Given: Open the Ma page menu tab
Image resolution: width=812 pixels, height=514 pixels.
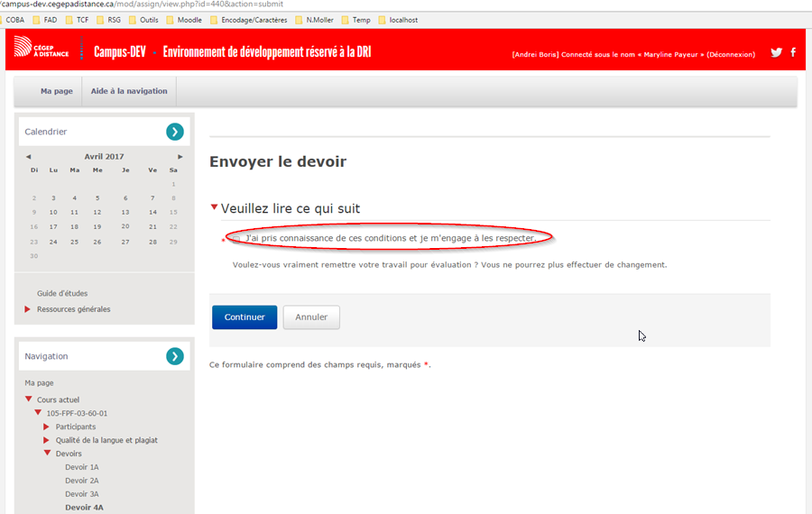Looking at the screenshot, I should click(56, 91).
